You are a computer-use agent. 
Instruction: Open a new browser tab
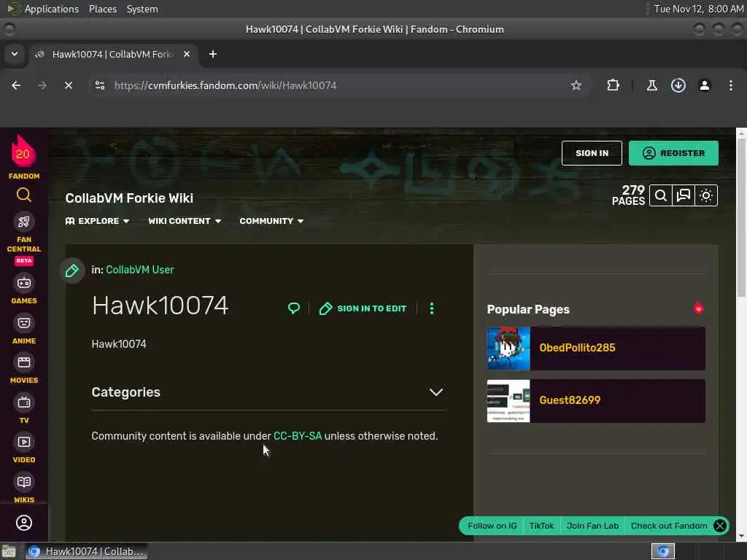213,54
